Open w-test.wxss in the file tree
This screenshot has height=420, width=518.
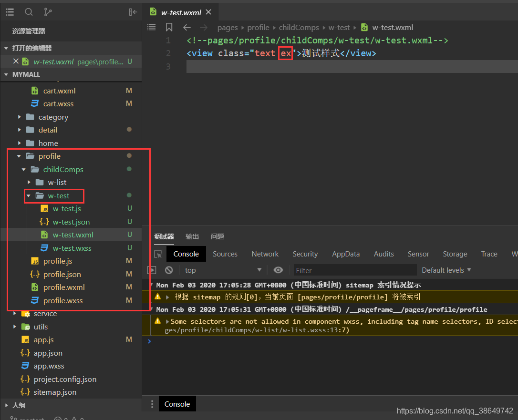point(72,248)
